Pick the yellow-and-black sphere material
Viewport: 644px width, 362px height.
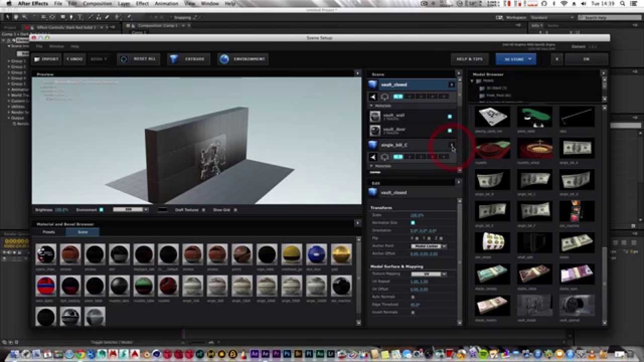(x=292, y=254)
